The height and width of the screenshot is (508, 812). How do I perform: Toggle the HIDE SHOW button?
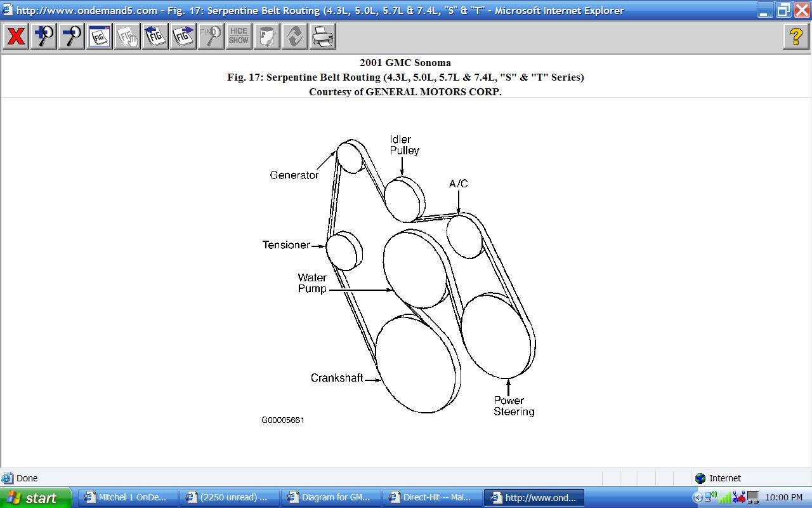click(239, 36)
